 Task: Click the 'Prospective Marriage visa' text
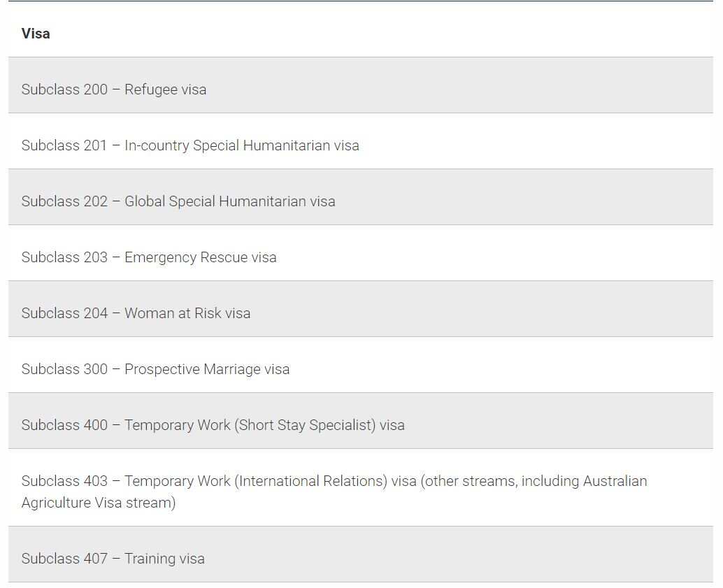pos(207,369)
